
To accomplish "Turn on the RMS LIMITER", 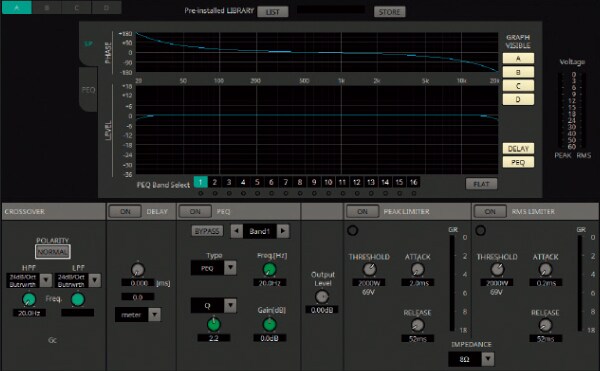I will (490, 212).
